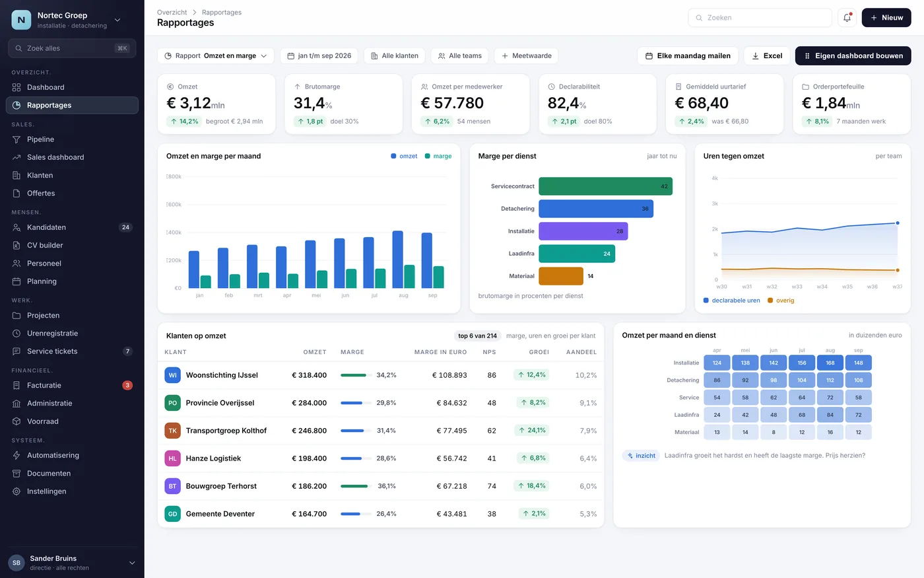The image size is (924, 578).
Task: Click the Service tickets chat icon
Action: [x=16, y=351]
